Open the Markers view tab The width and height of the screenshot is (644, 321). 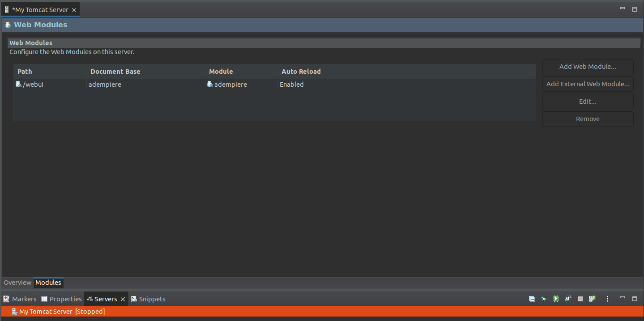click(x=20, y=299)
